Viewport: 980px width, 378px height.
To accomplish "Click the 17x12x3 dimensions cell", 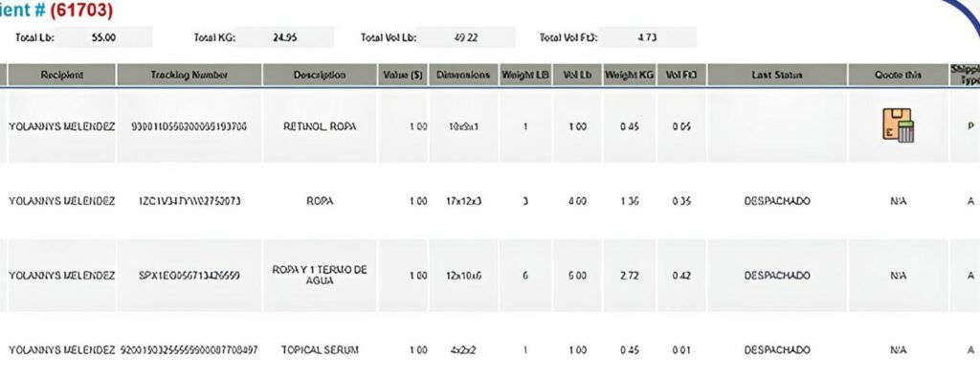I will [x=464, y=201].
